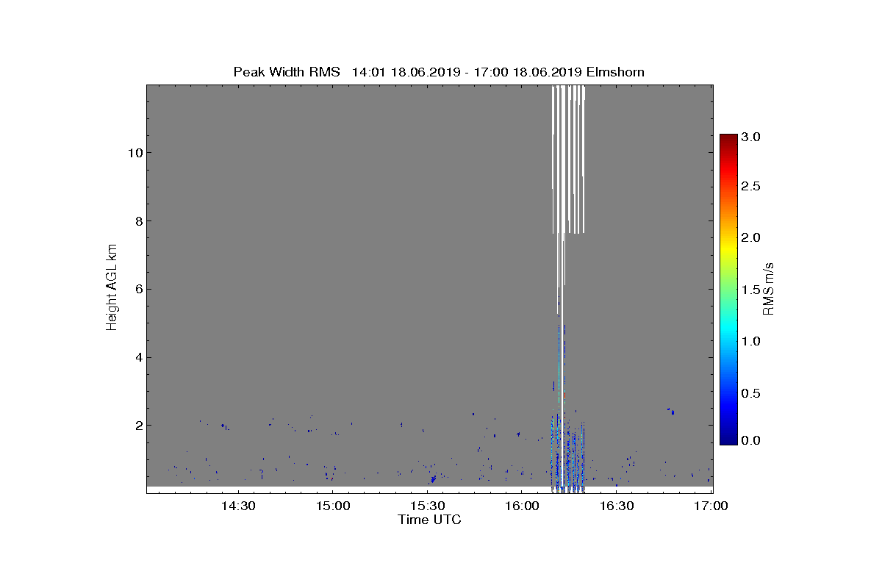Click the blue echo near 16:47 at 2.4 km
882x588 pixels.
click(x=671, y=412)
